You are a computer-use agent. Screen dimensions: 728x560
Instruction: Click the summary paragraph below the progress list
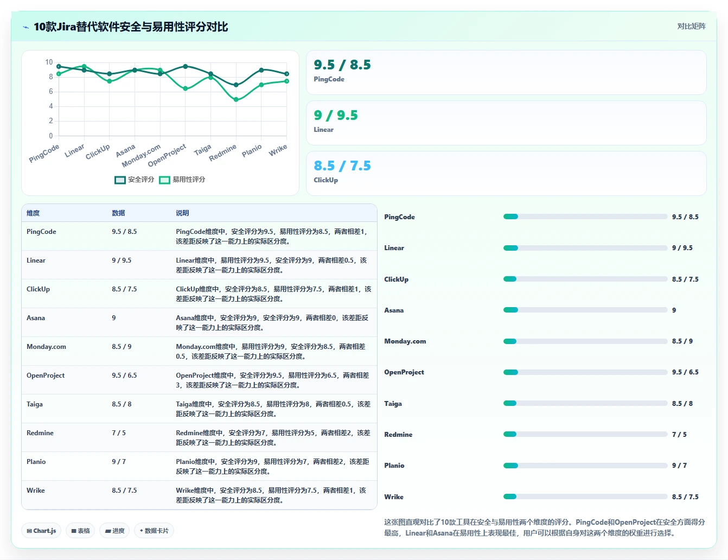545,527
